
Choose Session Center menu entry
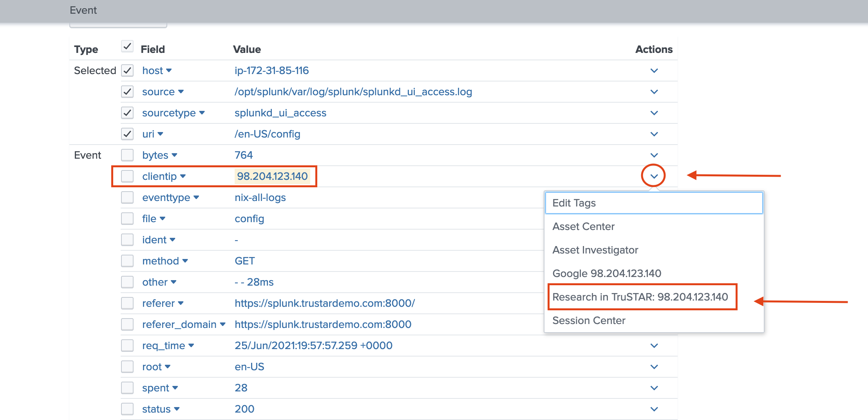654,320
